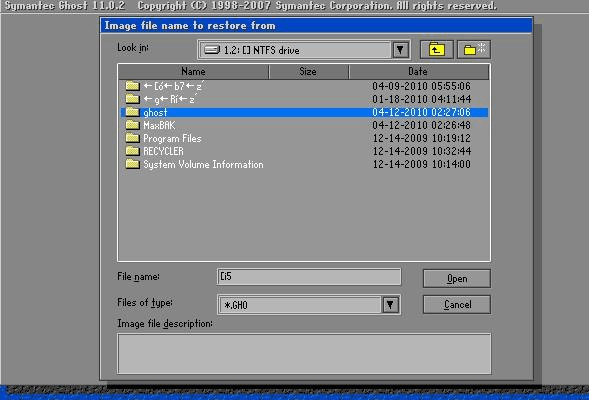Viewport: 589px width, 400px height.
Task: Sort by Date column header
Action: point(418,71)
